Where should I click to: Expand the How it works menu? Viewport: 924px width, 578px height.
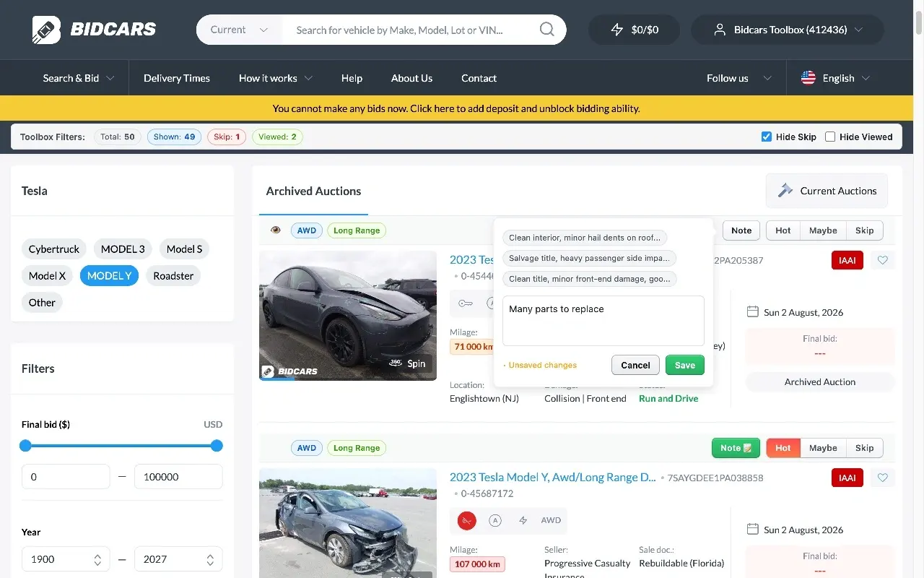click(x=276, y=78)
